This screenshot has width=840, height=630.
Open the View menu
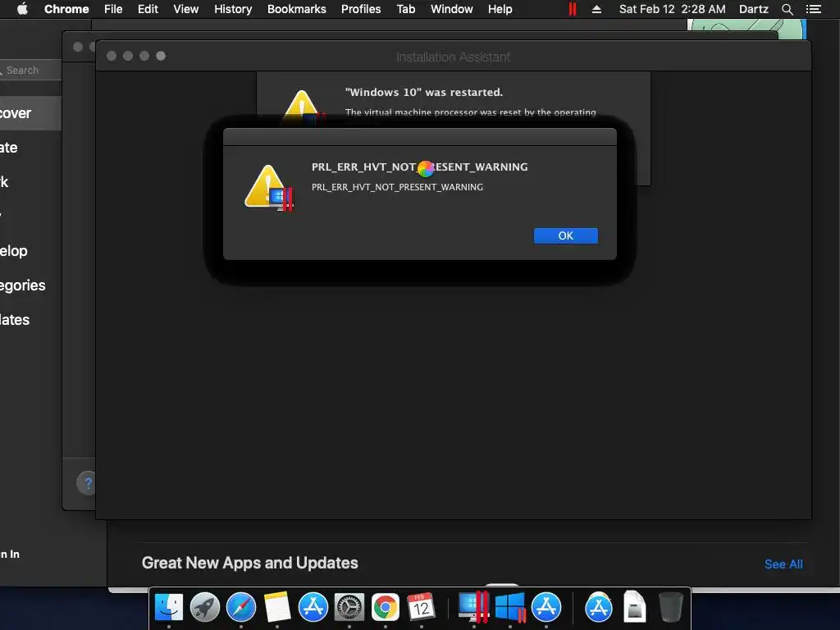(186, 9)
